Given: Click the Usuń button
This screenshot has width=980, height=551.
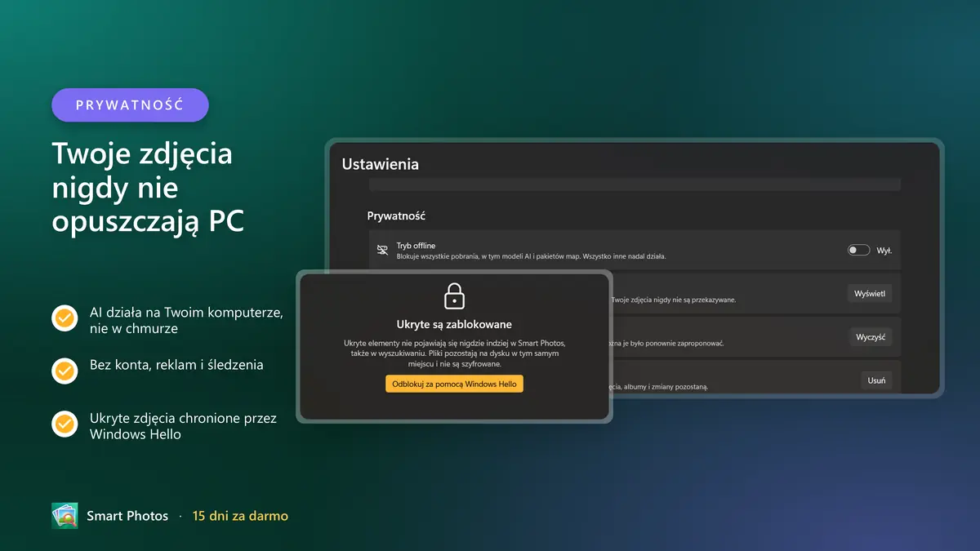Looking at the screenshot, I should [x=876, y=380].
